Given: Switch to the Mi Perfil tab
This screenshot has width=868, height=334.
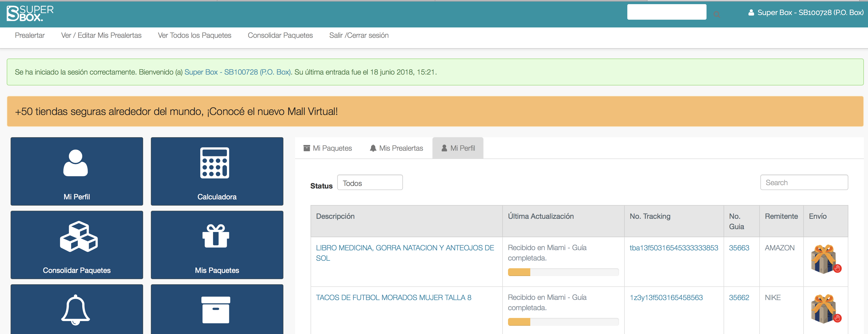Looking at the screenshot, I should click(458, 148).
